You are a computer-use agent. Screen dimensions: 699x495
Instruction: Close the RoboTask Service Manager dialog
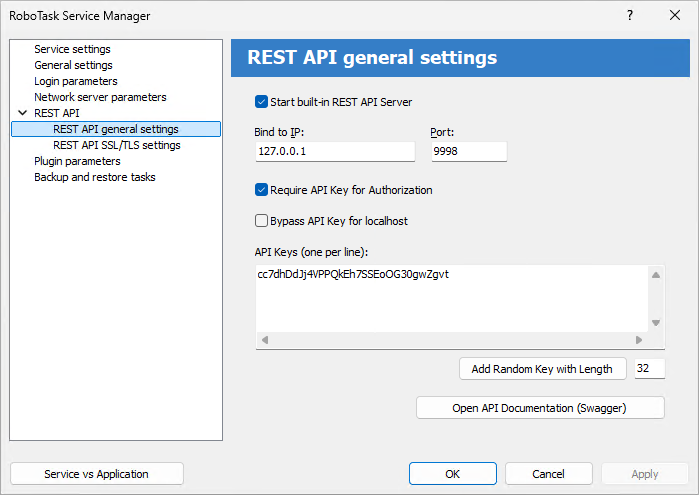pos(675,16)
